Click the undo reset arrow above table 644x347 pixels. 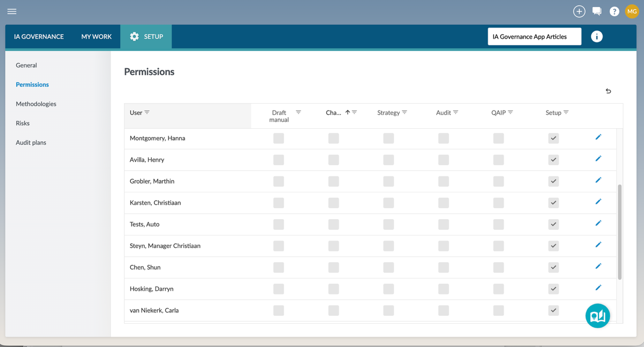(608, 91)
